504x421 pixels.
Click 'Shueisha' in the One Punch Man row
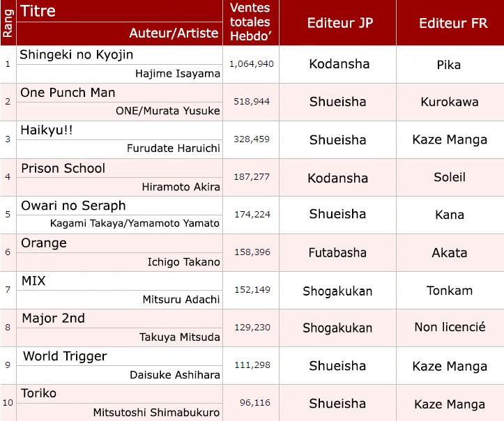(x=338, y=102)
